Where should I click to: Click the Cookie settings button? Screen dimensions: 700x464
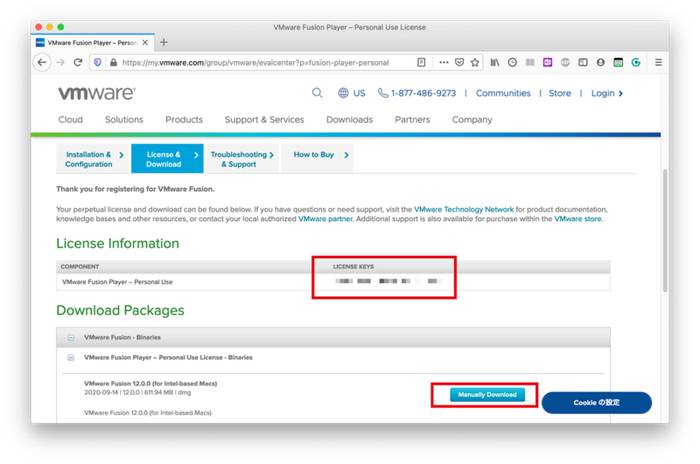(x=596, y=403)
